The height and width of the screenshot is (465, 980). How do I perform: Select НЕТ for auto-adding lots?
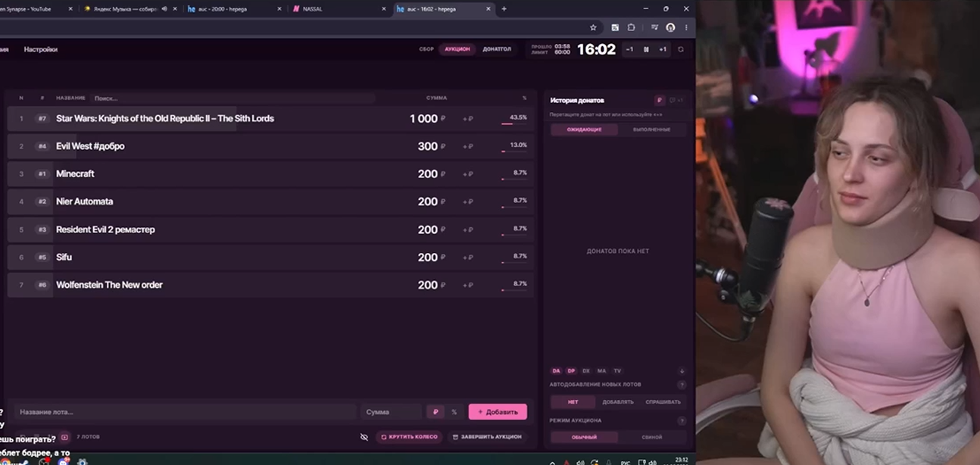573,401
